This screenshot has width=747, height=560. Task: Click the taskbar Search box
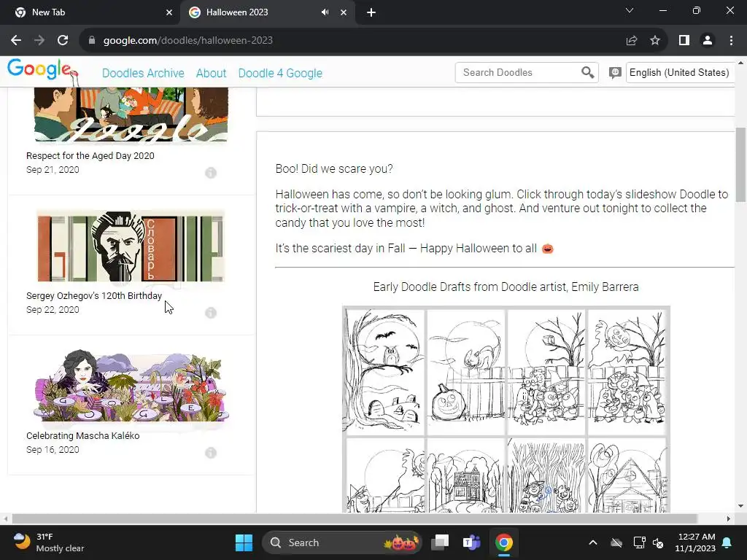coord(341,542)
